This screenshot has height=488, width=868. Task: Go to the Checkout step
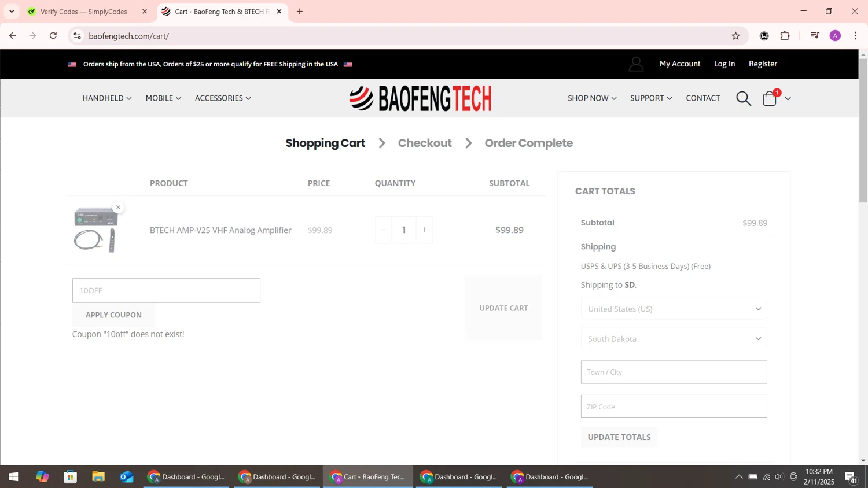pos(425,143)
